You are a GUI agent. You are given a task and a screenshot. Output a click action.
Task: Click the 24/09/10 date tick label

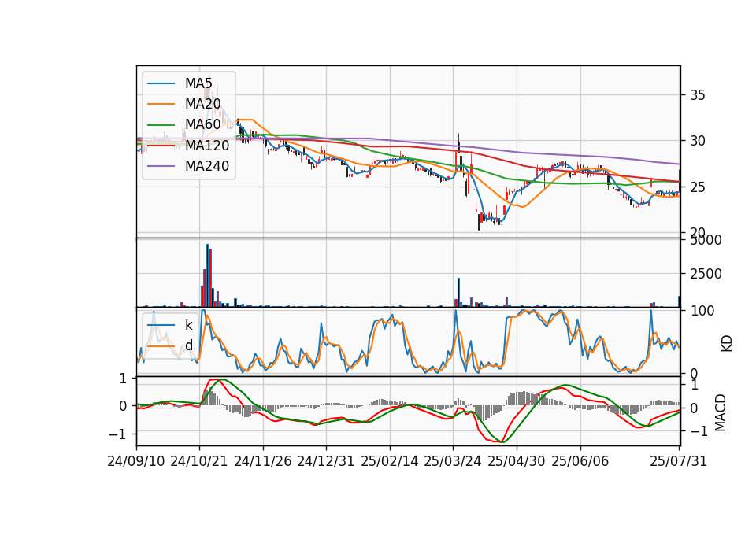pyautogui.click(x=136, y=461)
